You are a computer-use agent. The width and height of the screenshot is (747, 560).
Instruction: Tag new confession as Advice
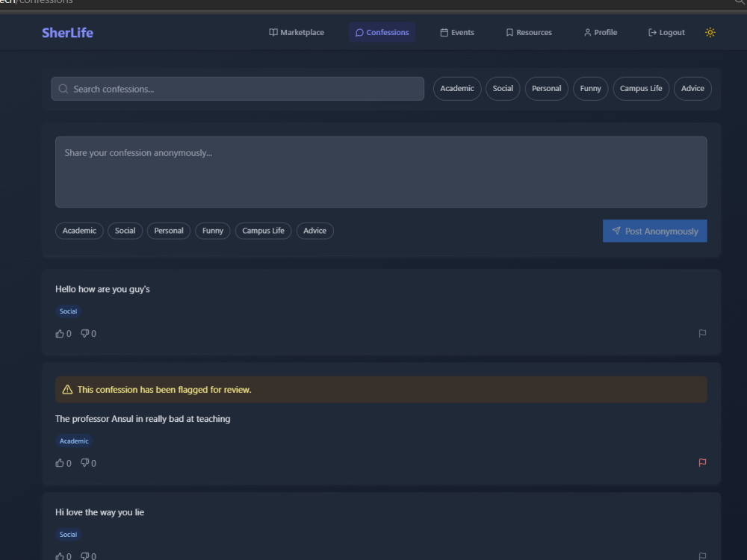(x=315, y=231)
